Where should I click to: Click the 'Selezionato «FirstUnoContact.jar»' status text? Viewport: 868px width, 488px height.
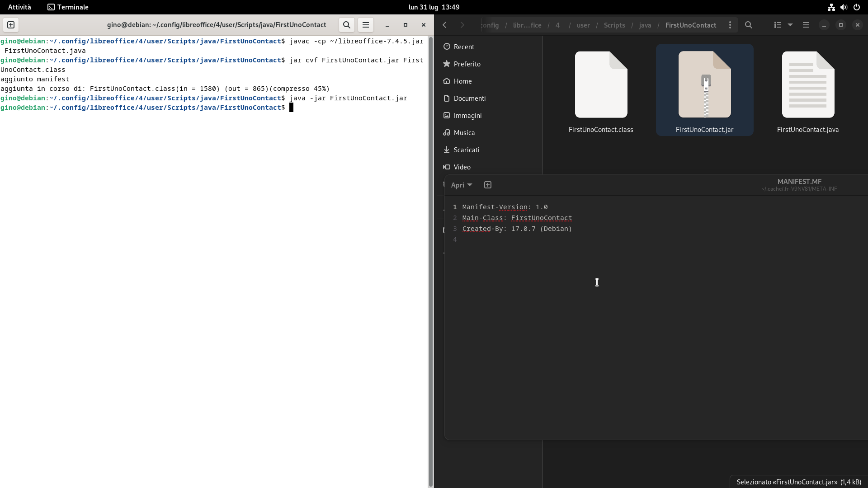pos(799,482)
